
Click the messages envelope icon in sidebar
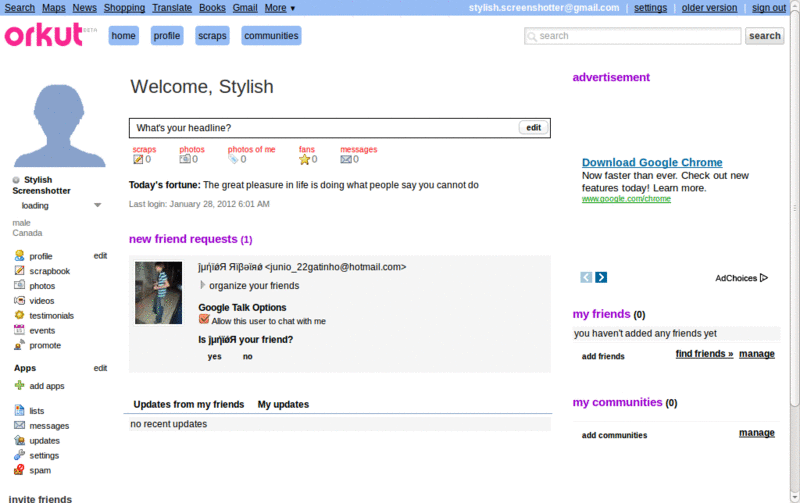point(19,425)
